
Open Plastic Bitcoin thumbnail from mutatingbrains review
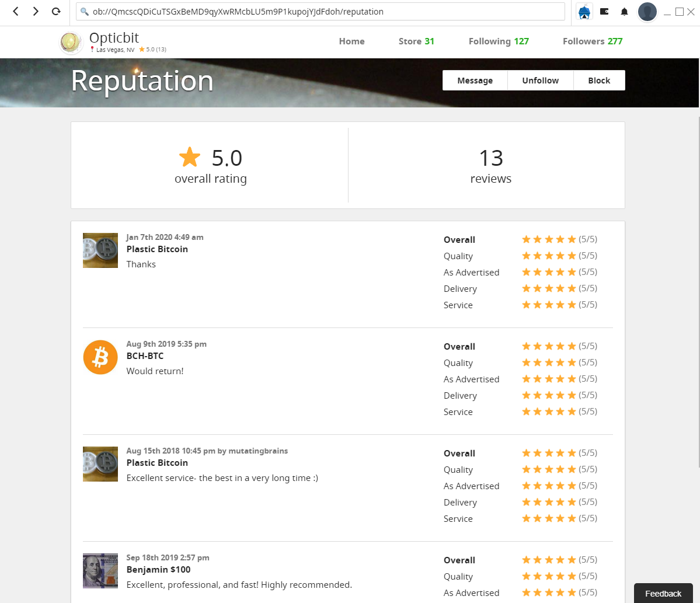[x=100, y=464]
